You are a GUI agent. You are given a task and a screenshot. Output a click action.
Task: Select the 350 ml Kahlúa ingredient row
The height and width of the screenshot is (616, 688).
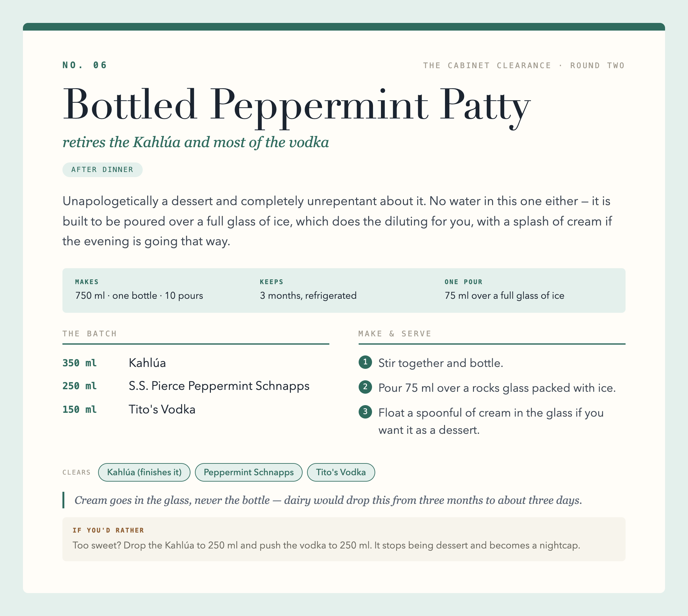coord(196,363)
